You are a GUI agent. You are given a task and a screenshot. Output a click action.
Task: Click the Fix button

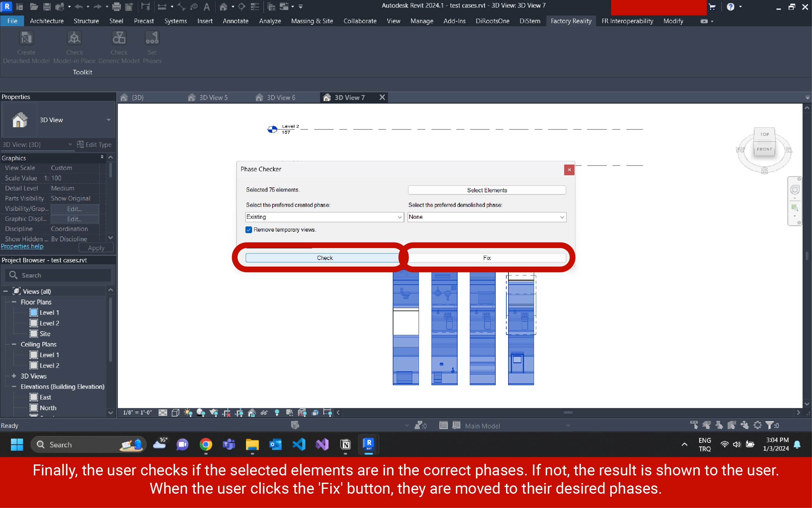pos(487,258)
